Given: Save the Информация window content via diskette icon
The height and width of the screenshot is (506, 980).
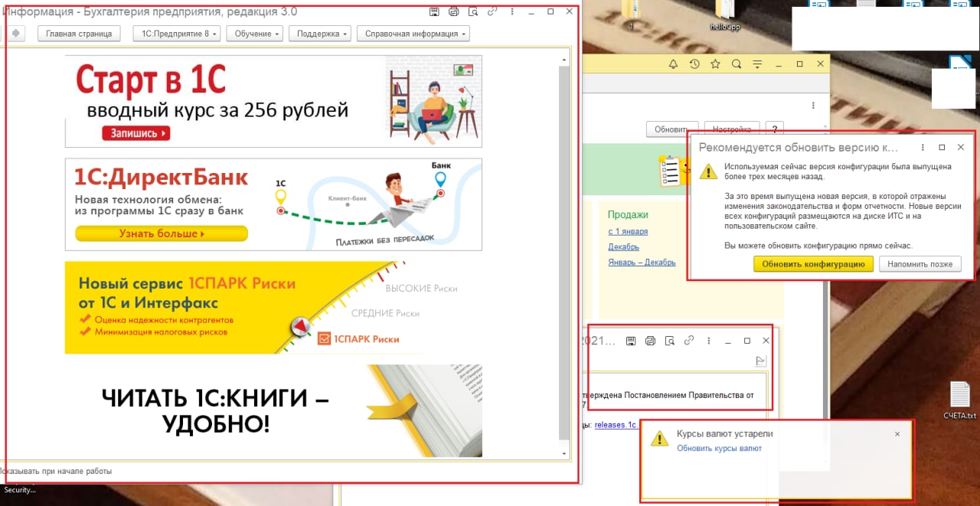Looking at the screenshot, I should click(x=434, y=11).
